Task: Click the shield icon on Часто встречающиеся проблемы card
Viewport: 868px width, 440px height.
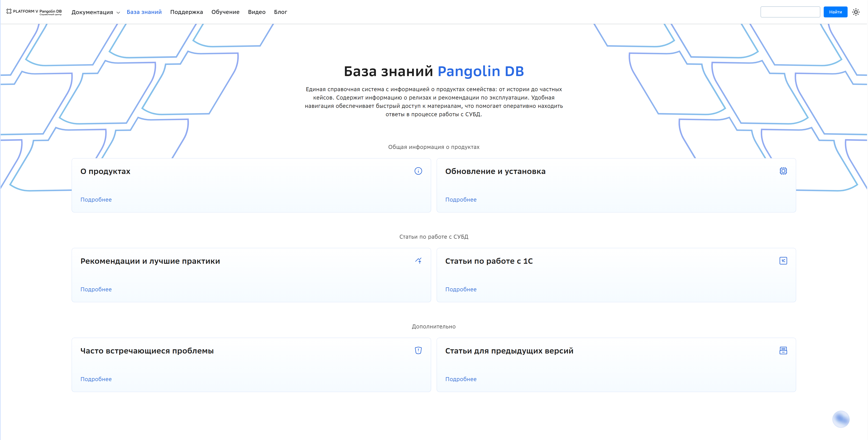Action: (418, 350)
